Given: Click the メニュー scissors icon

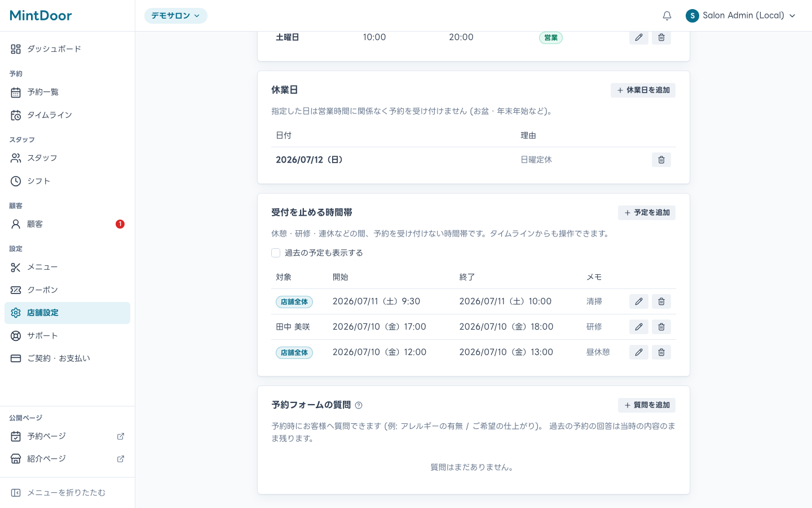Looking at the screenshot, I should click(16, 267).
